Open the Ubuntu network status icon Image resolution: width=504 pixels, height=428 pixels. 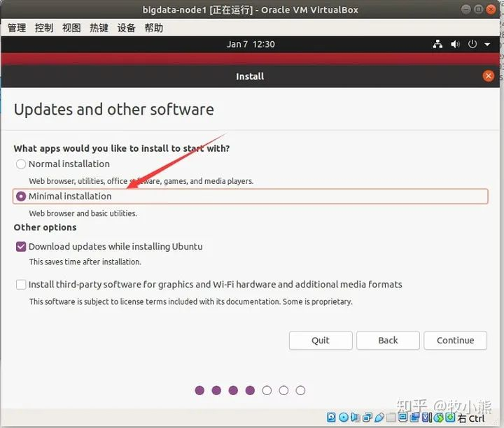tap(437, 44)
